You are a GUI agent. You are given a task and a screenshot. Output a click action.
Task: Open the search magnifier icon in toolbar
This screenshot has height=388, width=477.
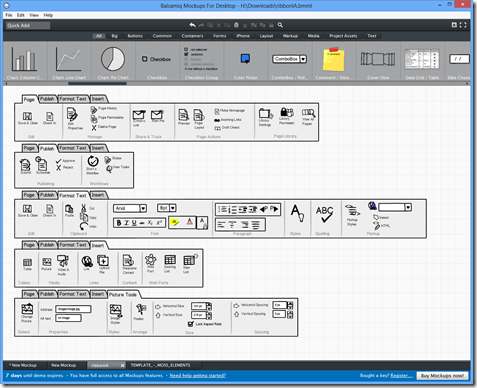280,25
